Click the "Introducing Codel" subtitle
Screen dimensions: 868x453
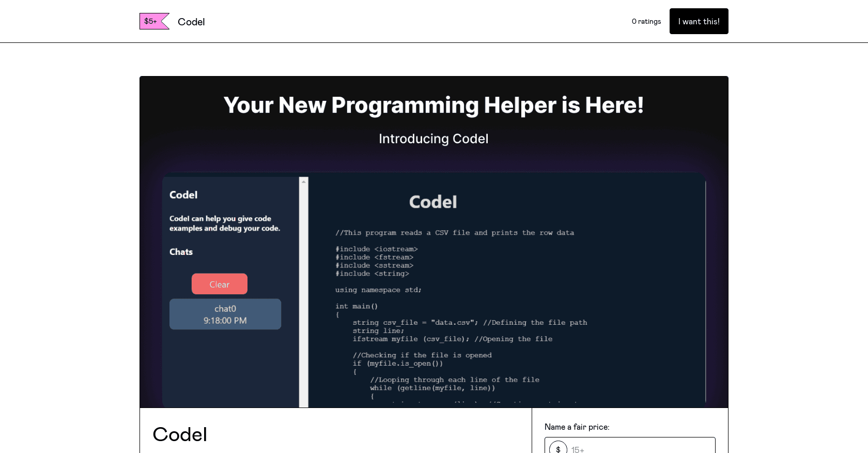pyautogui.click(x=433, y=139)
